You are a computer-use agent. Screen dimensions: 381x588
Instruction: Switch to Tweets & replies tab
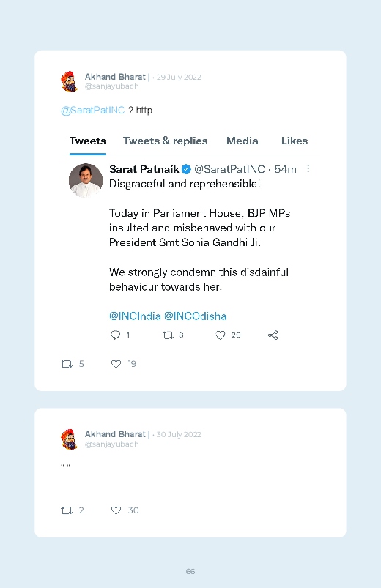coord(165,141)
